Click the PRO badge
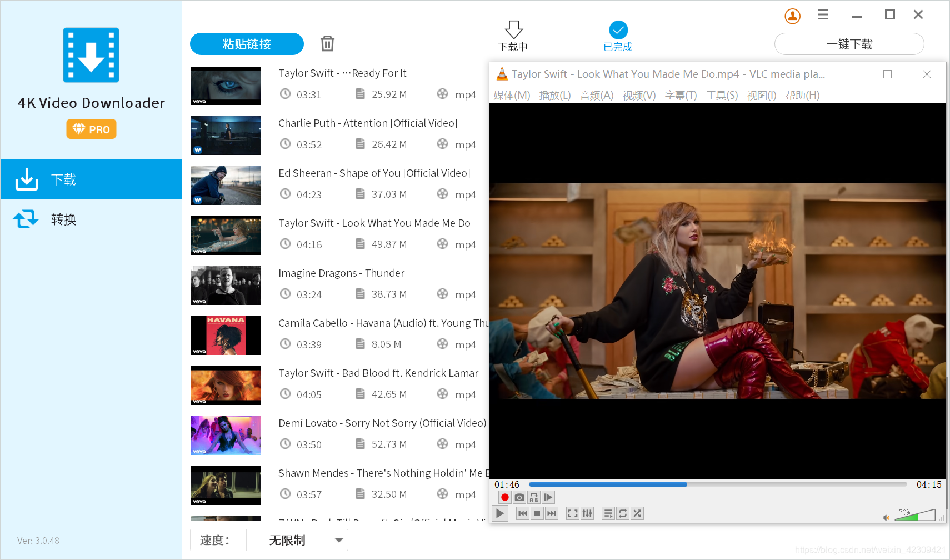 click(91, 129)
